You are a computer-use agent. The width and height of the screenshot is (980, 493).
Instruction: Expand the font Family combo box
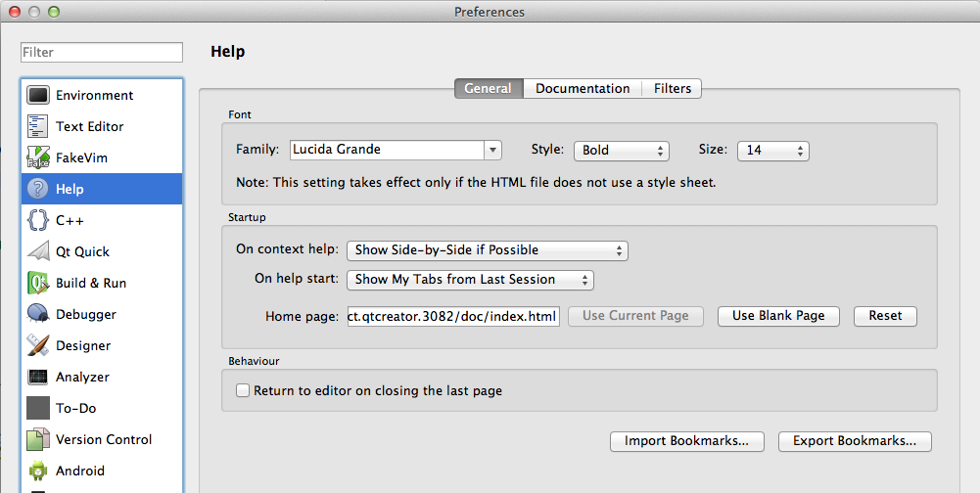coord(492,150)
